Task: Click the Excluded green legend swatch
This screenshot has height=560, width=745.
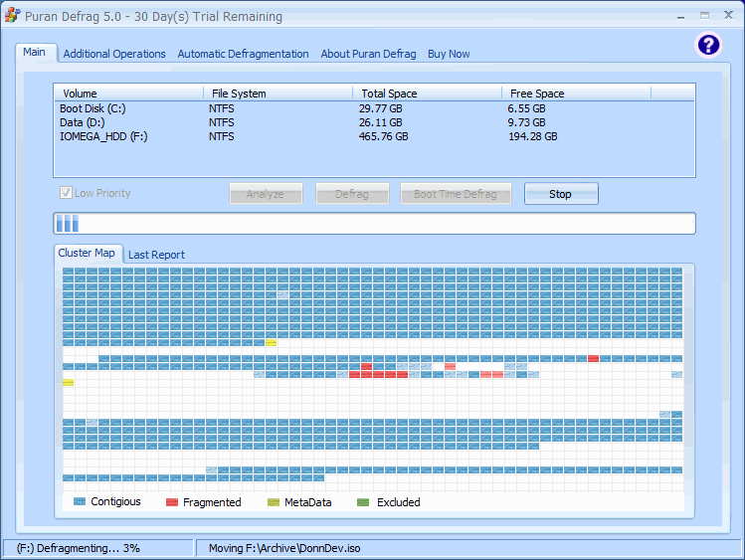Action: (363, 502)
